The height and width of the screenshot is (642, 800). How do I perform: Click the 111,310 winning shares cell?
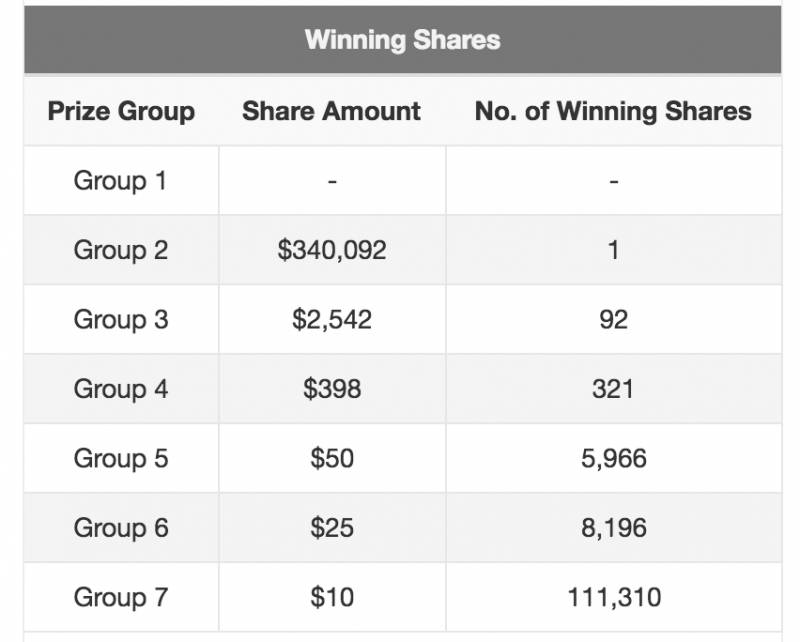[x=613, y=598]
